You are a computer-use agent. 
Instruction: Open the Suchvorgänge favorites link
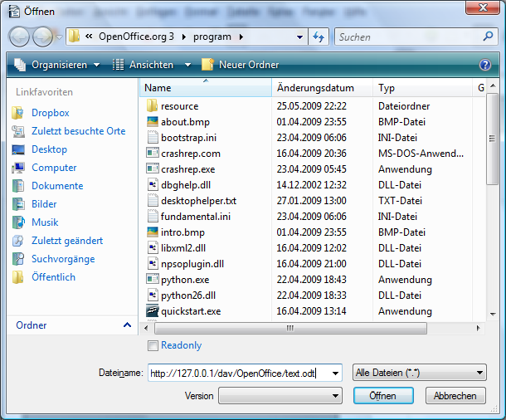click(x=63, y=259)
